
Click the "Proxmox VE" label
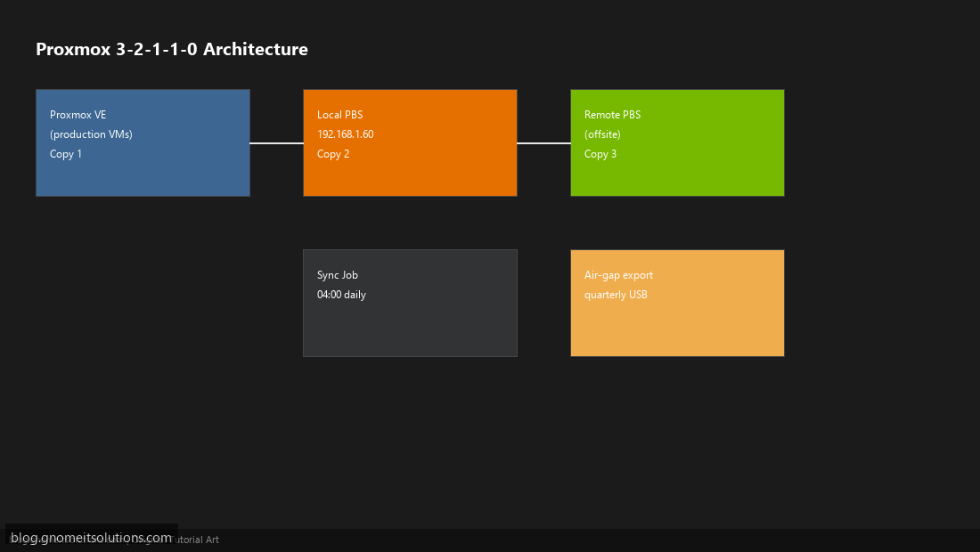click(78, 115)
